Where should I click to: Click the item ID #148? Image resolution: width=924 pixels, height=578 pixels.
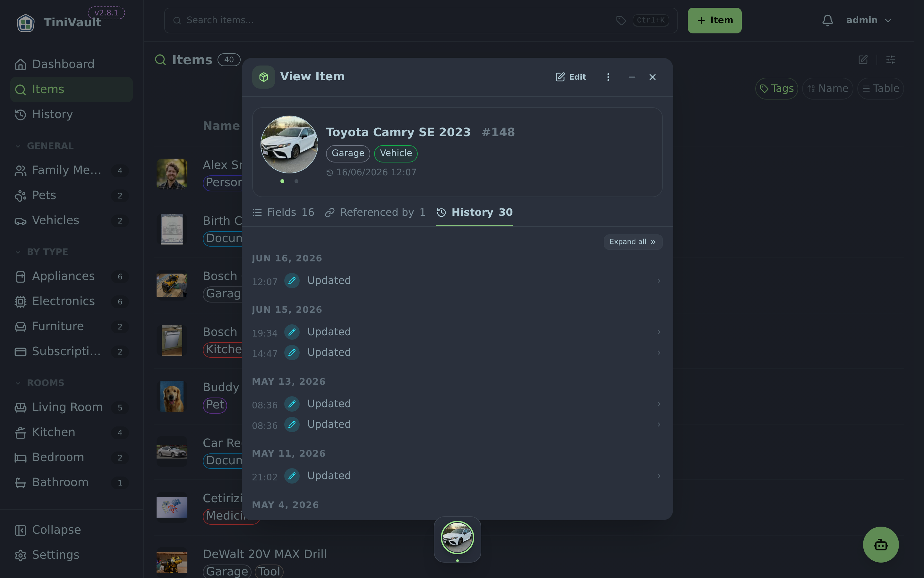(498, 132)
